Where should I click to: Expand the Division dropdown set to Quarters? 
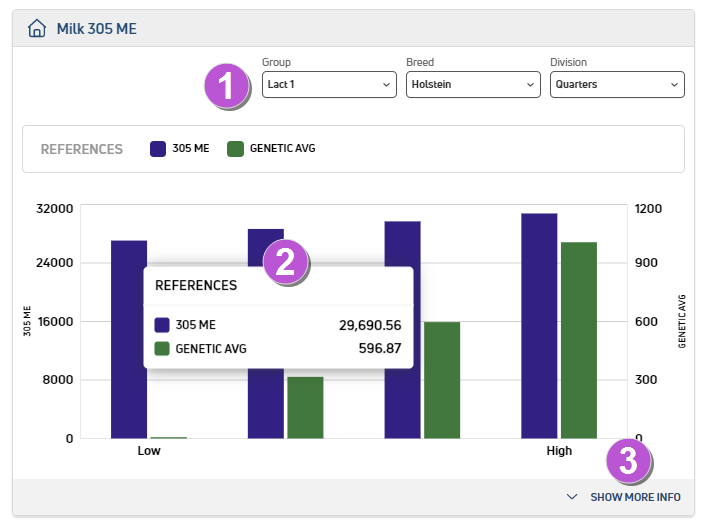click(617, 85)
